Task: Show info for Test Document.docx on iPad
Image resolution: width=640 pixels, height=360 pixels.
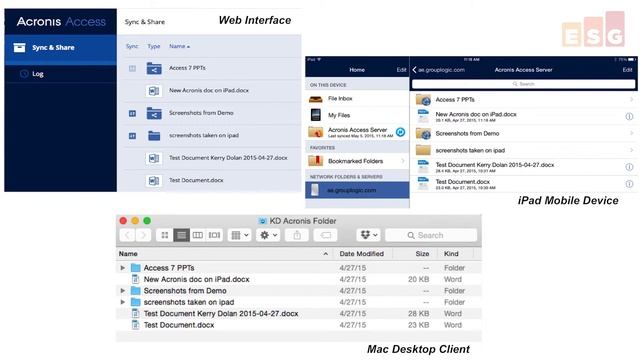Action: point(629,184)
